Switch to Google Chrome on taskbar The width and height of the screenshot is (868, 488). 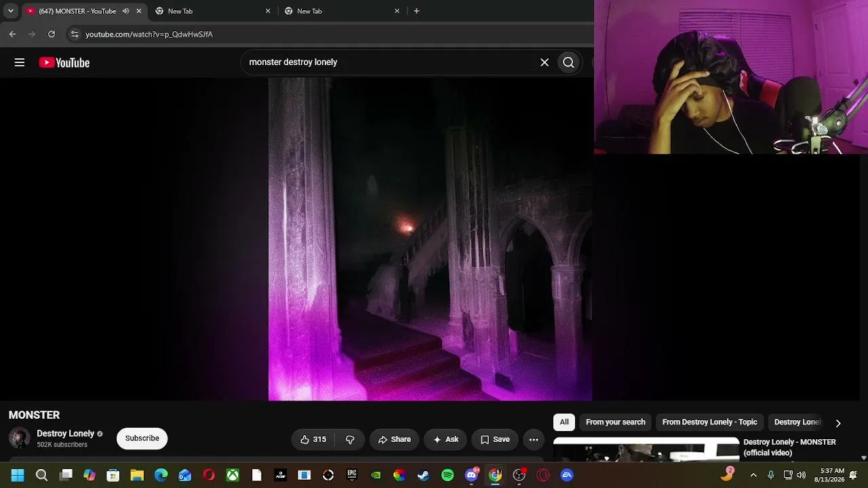point(495,475)
